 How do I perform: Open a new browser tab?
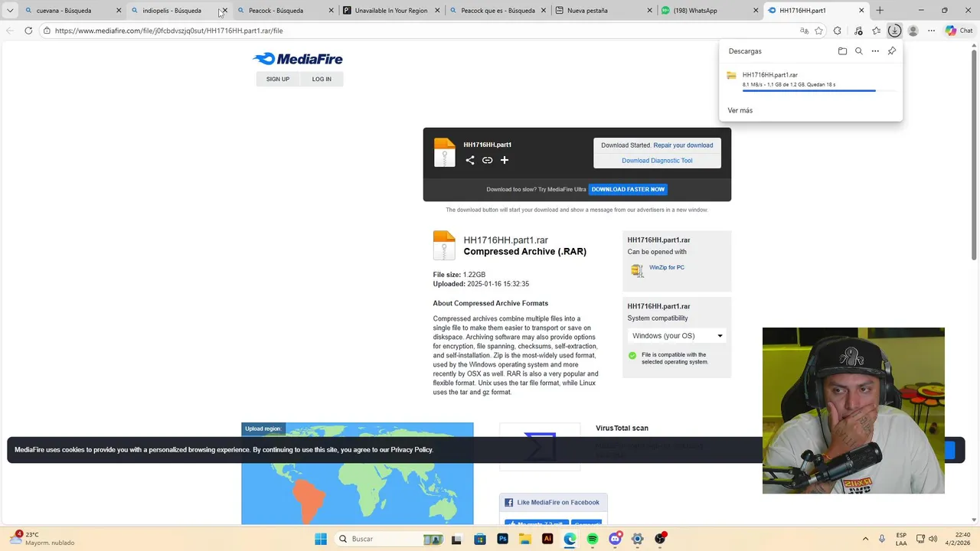tap(880, 11)
